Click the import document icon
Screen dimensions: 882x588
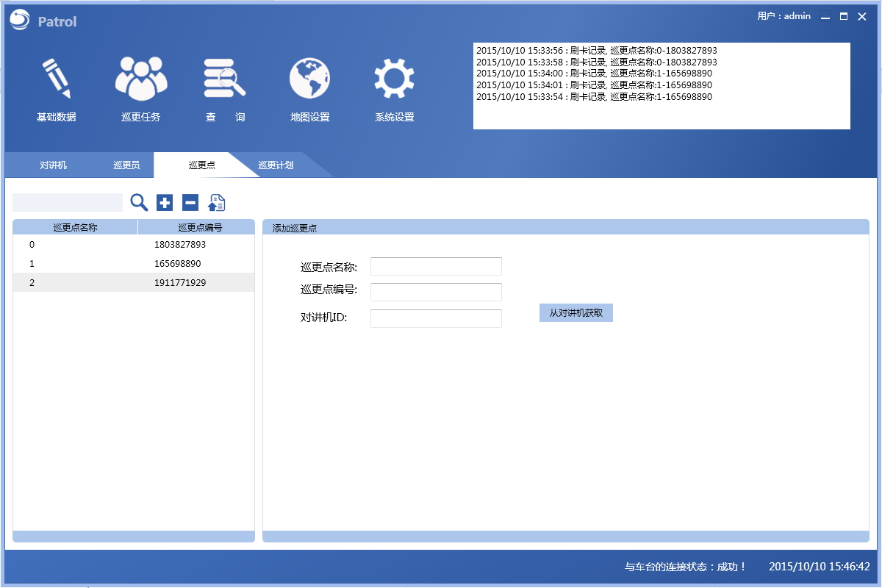217,202
